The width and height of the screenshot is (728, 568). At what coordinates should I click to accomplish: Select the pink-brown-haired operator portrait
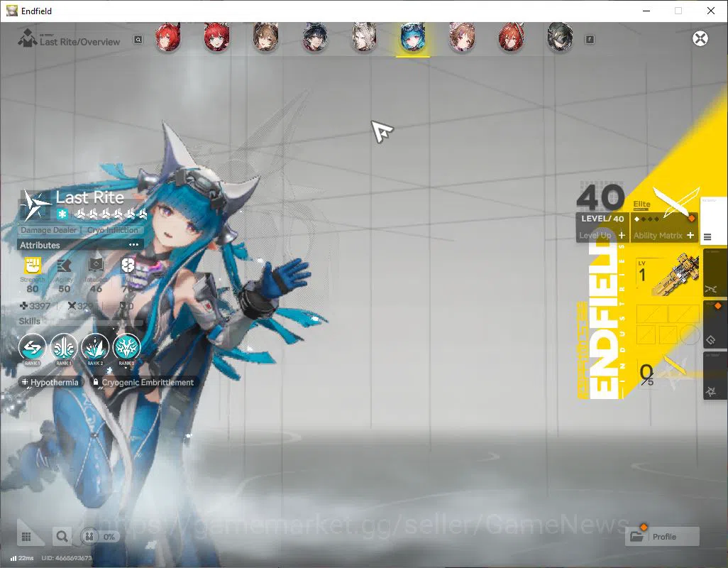point(462,38)
